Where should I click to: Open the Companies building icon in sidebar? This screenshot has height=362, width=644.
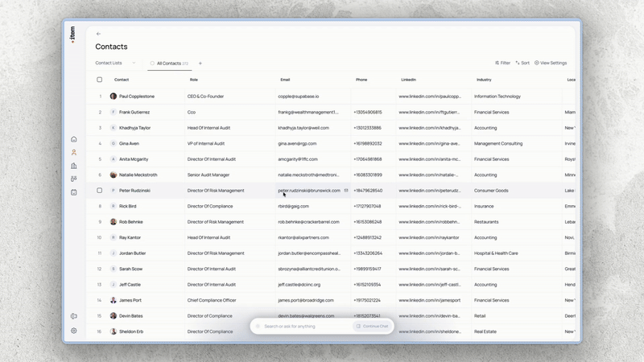[x=74, y=166]
